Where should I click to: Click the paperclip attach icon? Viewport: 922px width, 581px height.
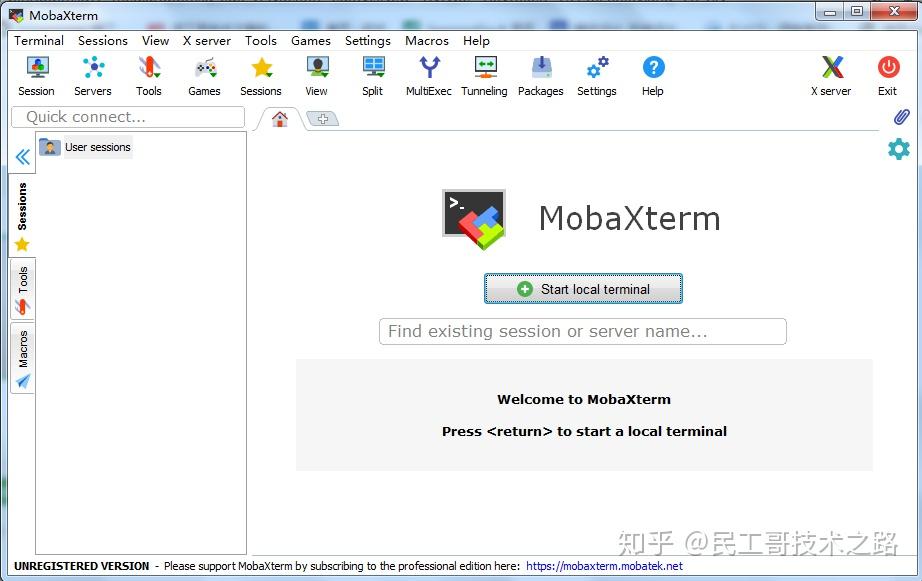click(x=901, y=117)
